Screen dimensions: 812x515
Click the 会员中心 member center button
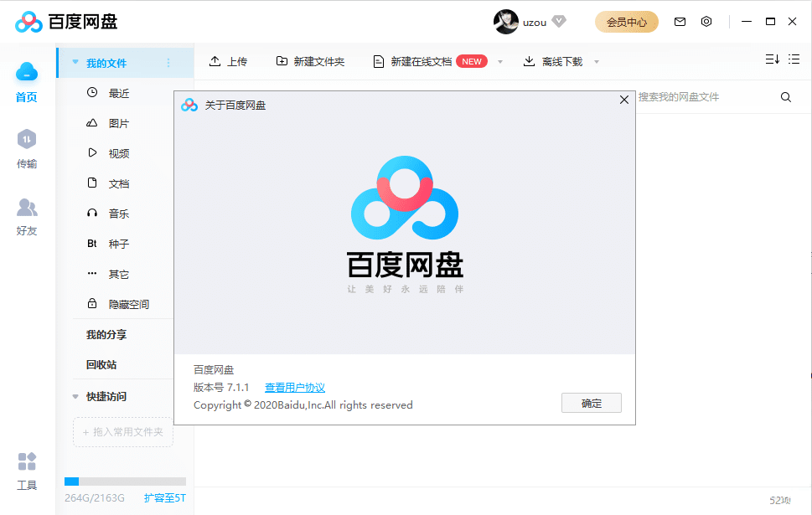coord(627,22)
